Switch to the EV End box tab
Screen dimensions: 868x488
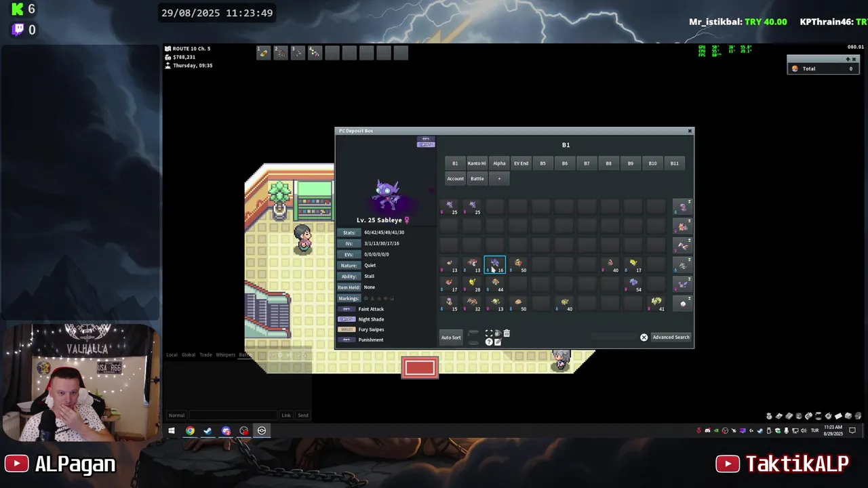click(x=521, y=163)
